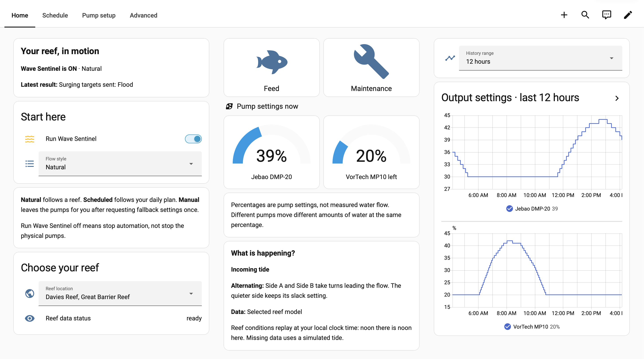Click the list icon beside Flow style
Image resolution: width=644 pixels, height=359 pixels.
point(29,164)
